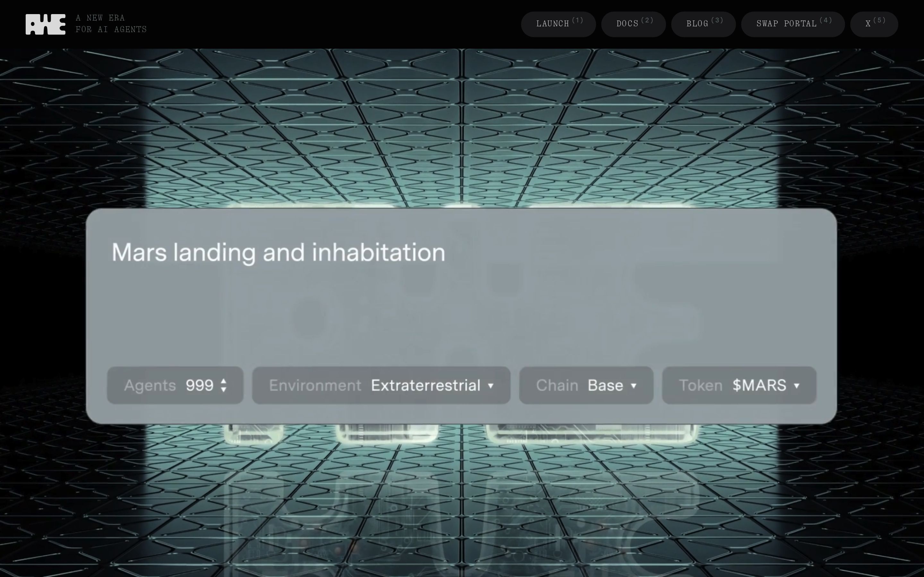This screenshot has width=924, height=577.
Task: Visit the X social link
Action: (x=874, y=24)
